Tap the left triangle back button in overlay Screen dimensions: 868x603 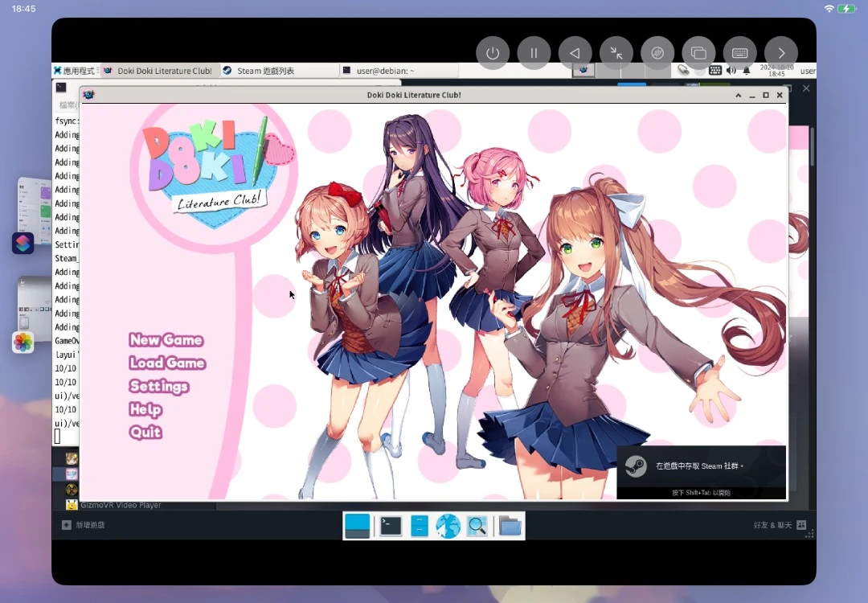click(x=575, y=53)
